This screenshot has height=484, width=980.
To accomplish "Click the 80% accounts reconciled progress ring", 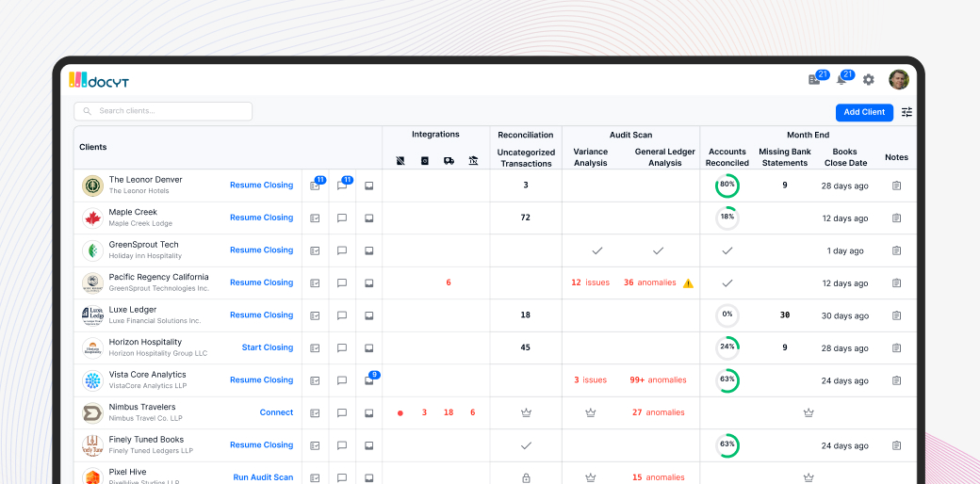I will click(727, 186).
